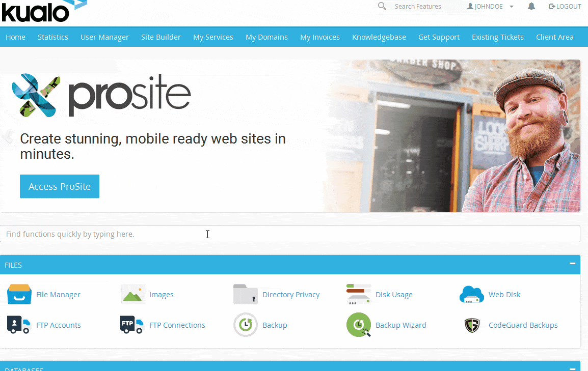
Task: Select Get Support from the navigation bar
Action: click(x=439, y=37)
